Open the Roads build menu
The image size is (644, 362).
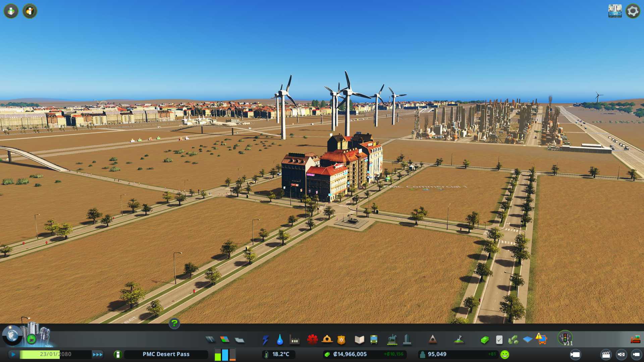(x=210, y=340)
